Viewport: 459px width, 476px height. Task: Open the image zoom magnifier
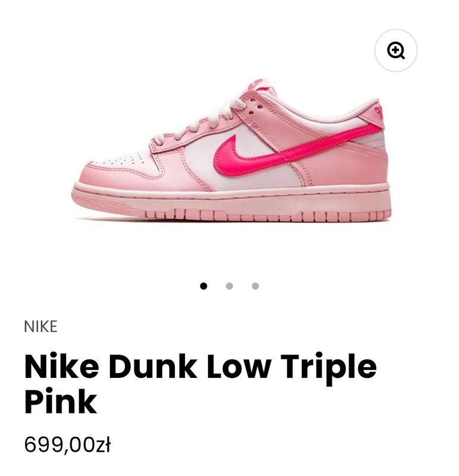(395, 51)
